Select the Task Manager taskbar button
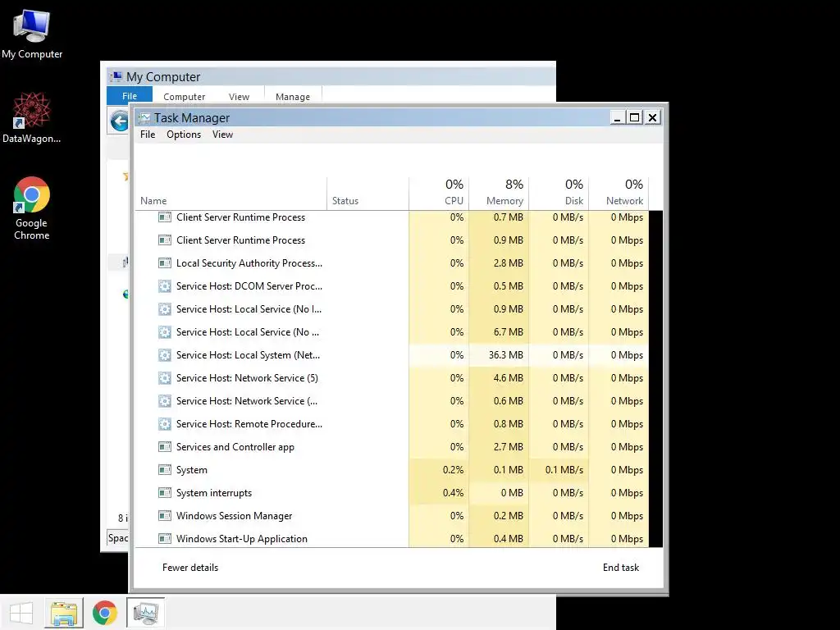The height and width of the screenshot is (630, 840). click(x=146, y=612)
